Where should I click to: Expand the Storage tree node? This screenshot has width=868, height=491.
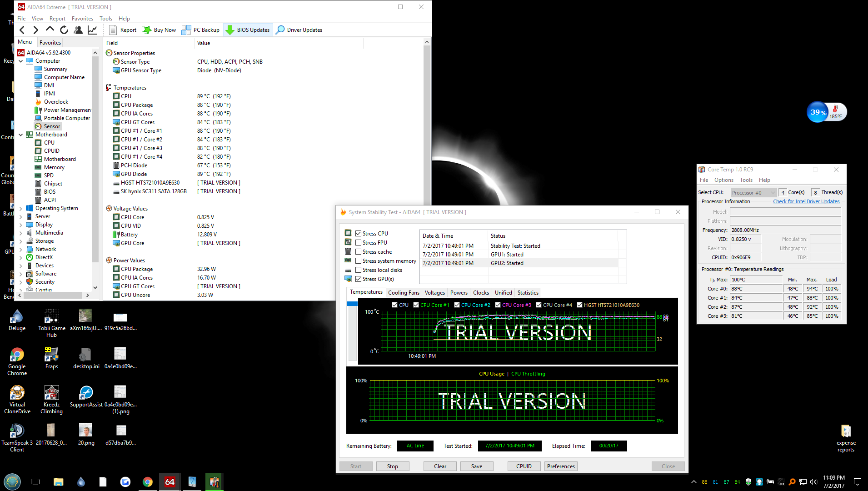click(x=20, y=241)
